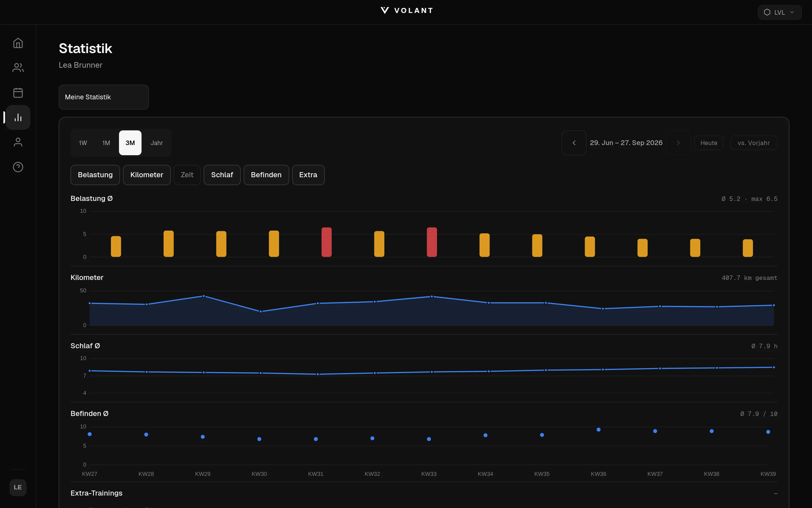
Task: Open the profile person sidebar icon
Action: [18, 142]
